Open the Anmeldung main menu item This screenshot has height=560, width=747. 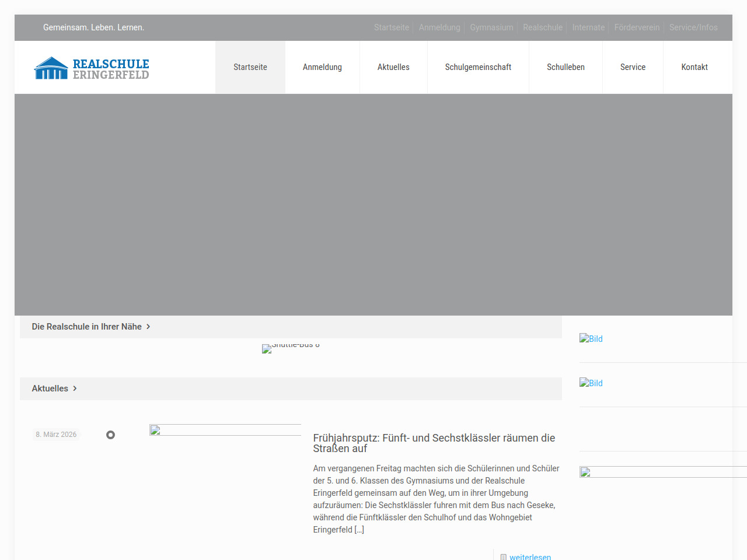click(x=322, y=67)
